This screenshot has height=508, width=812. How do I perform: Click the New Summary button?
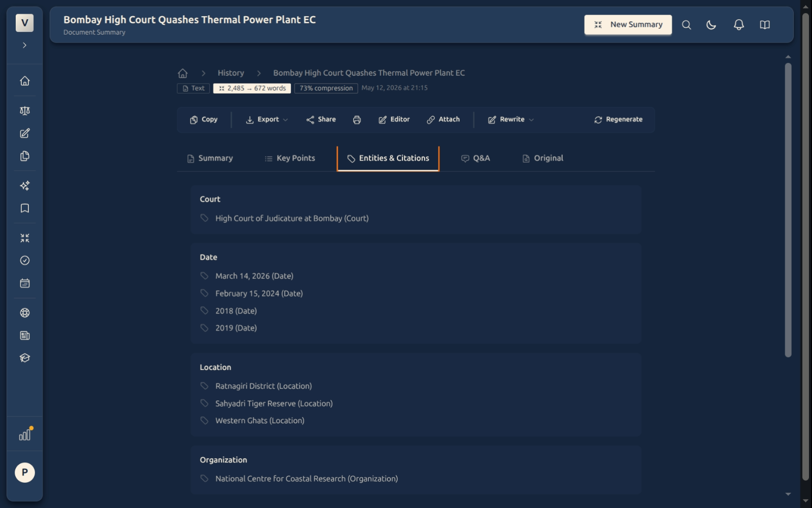pyautogui.click(x=628, y=24)
